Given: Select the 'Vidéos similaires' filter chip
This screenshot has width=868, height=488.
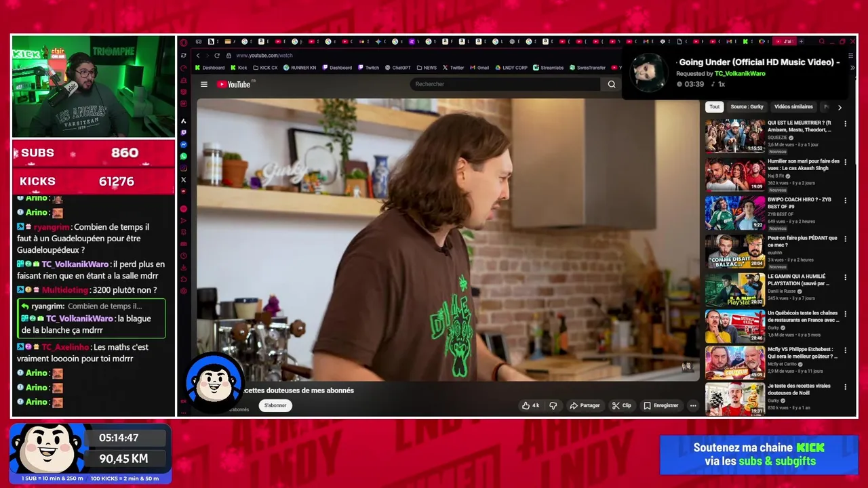Looking at the screenshot, I should click(793, 106).
